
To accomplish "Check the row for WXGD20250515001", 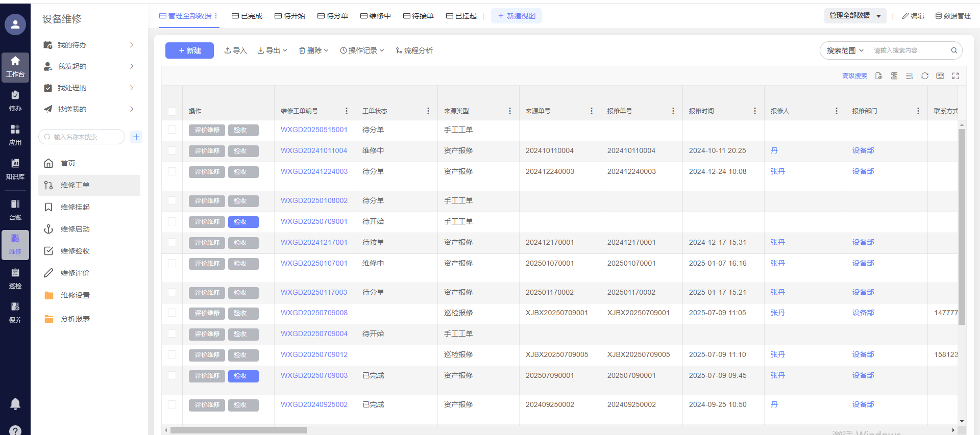I will (x=172, y=130).
